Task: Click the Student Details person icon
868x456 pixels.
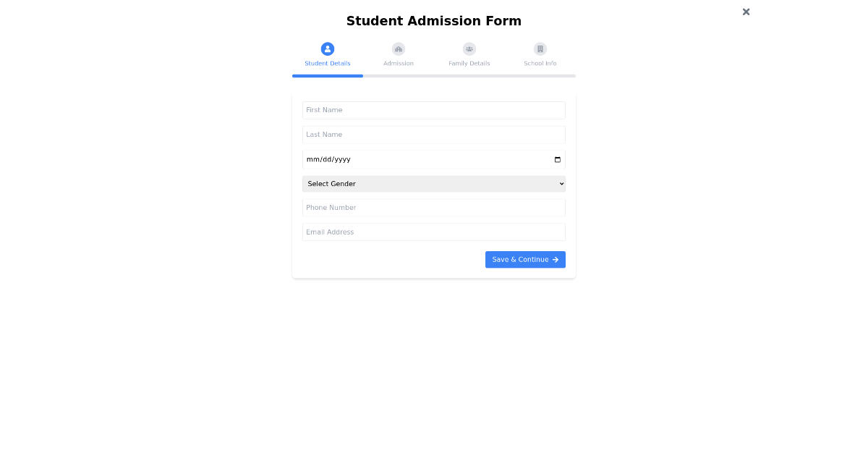Action: click(328, 48)
